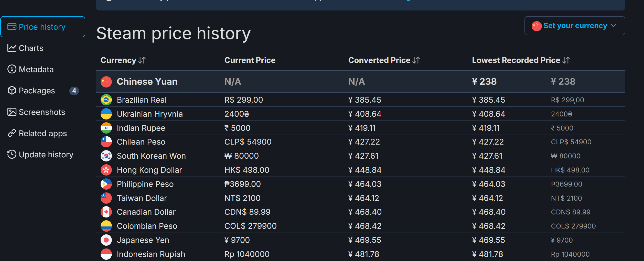Click the Charts line-graph icon

[12, 48]
